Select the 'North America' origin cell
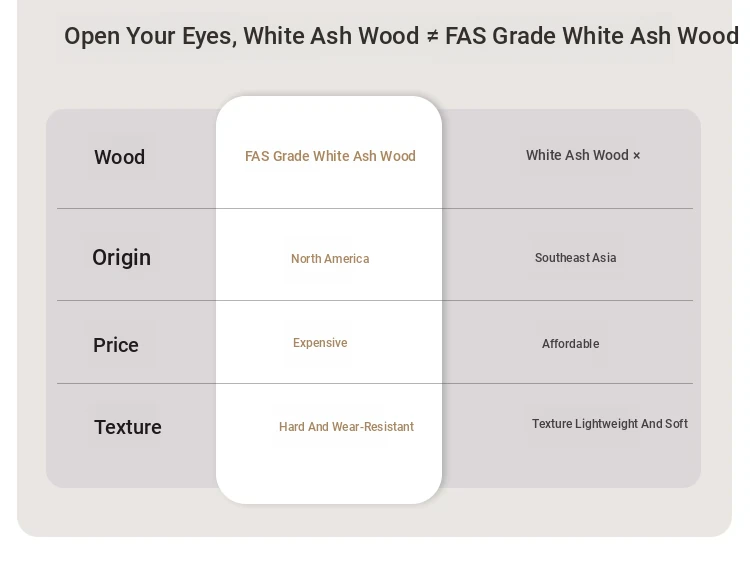The width and height of the screenshot is (750, 580). (x=330, y=259)
